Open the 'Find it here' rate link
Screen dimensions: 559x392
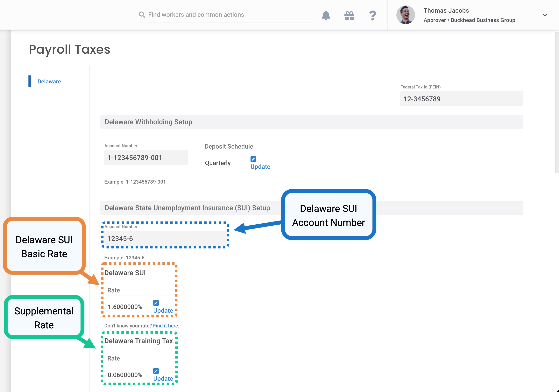pyautogui.click(x=165, y=325)
